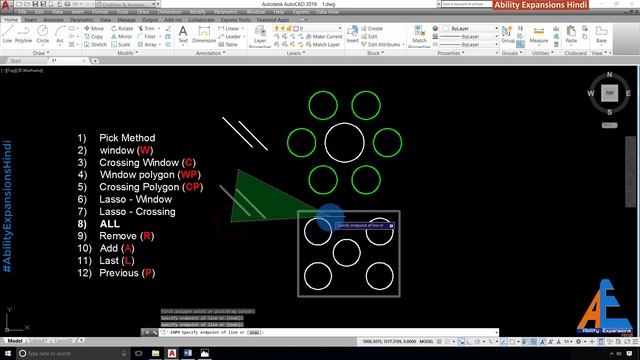The image size is (640, 360).
Task: Open the Manage ribbon tab
Action: click(127, 20)
